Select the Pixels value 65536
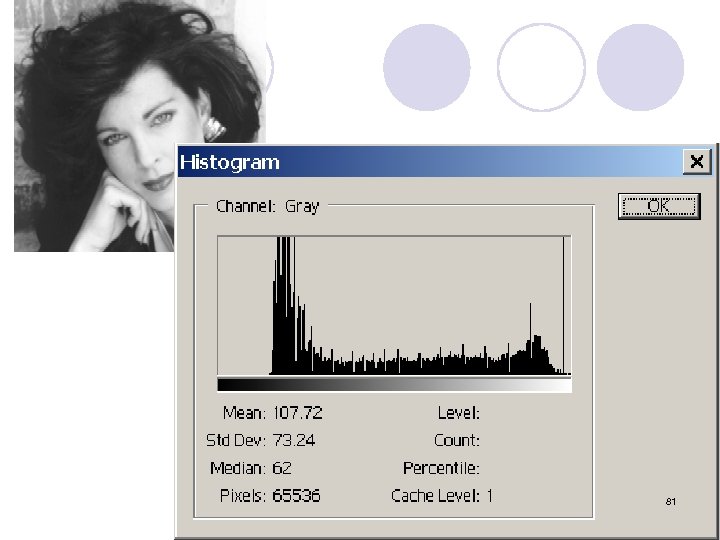Image resolution: width=720 pixels, height=540 pixels. [296, 496]
